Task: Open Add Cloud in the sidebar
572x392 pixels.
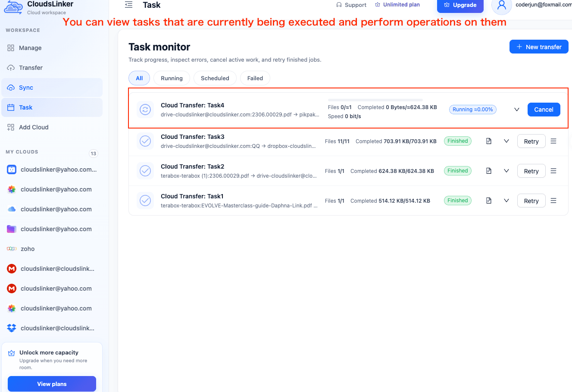Action: [52, 127]
